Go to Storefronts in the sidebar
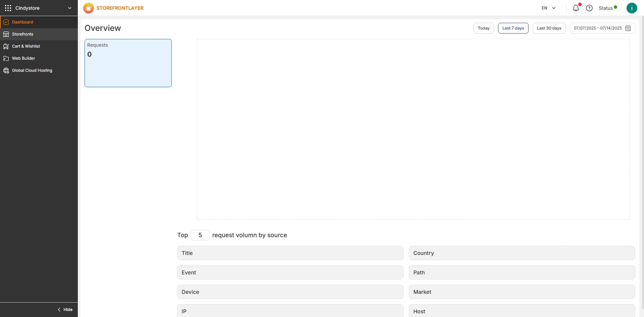Viewport: 644px width, 317px height. (x=22, y=34)
